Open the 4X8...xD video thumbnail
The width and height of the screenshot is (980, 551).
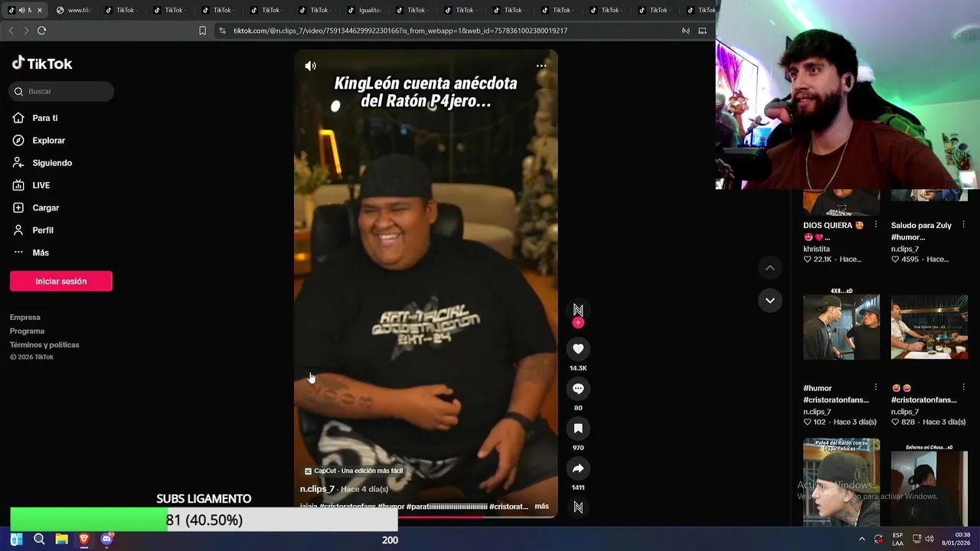point(841,327)
